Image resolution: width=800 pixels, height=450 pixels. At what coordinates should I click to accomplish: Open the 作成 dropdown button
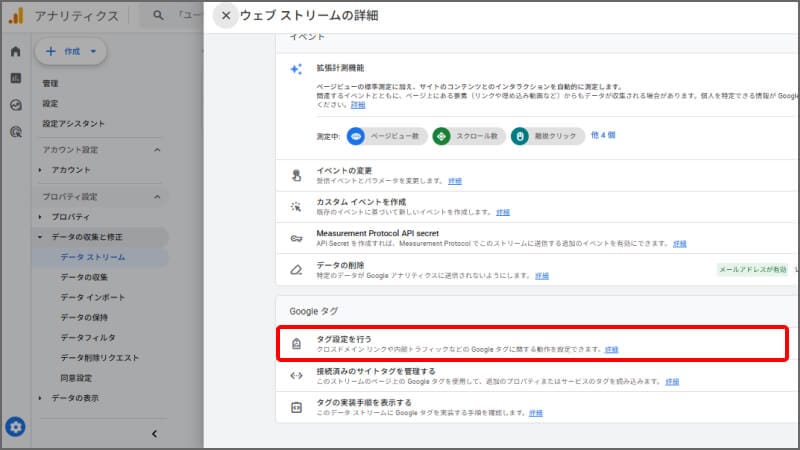70,51
